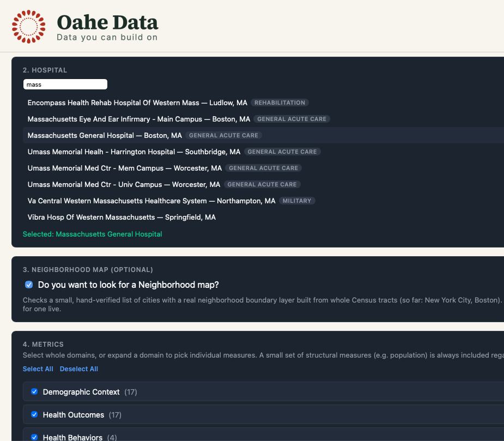
Task: Uncheck the Health Outcomes checkbox
Action: [34, 414]
